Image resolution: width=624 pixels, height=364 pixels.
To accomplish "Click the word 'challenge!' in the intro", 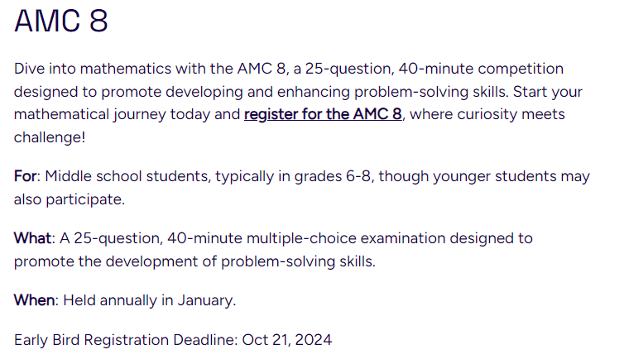I will (x=50, y=137).
